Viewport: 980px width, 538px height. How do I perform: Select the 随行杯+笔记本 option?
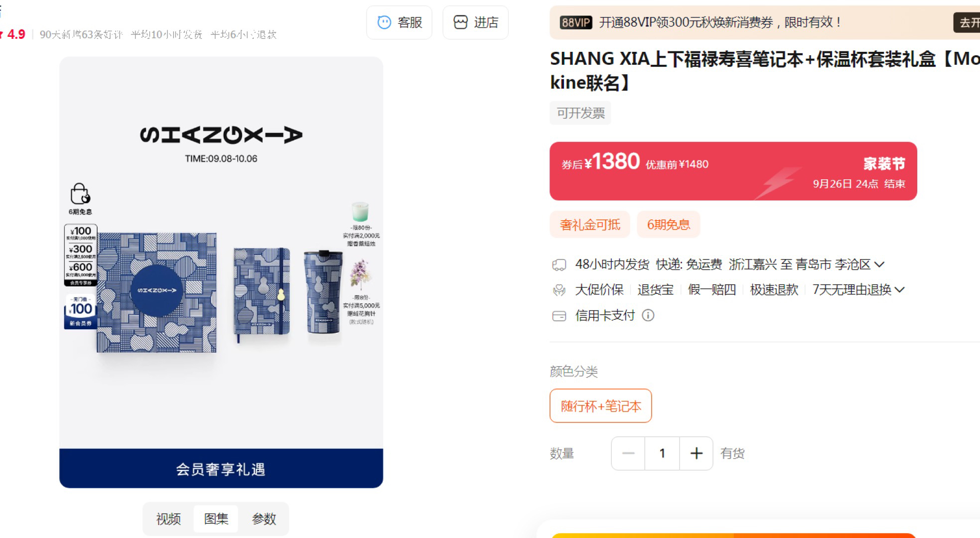(600, 406)
